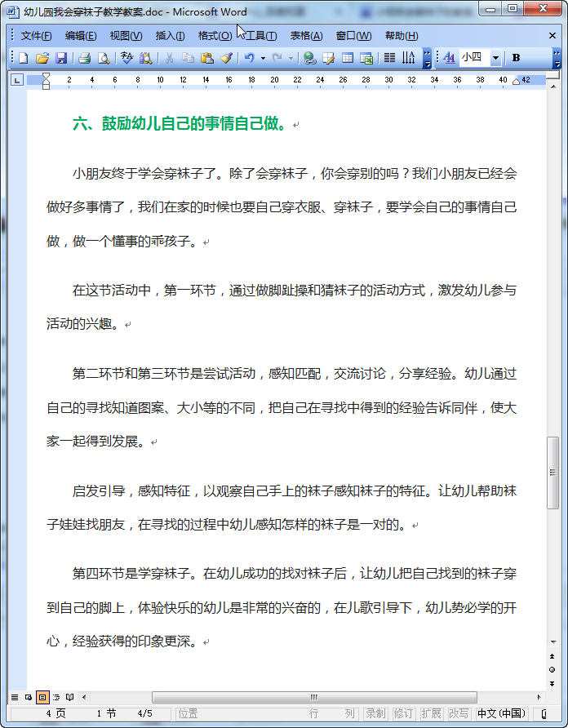The height and width of the screenshot is (728, 568).
Task: Select the Browse Object circle button
Action: tap(552, 669)
